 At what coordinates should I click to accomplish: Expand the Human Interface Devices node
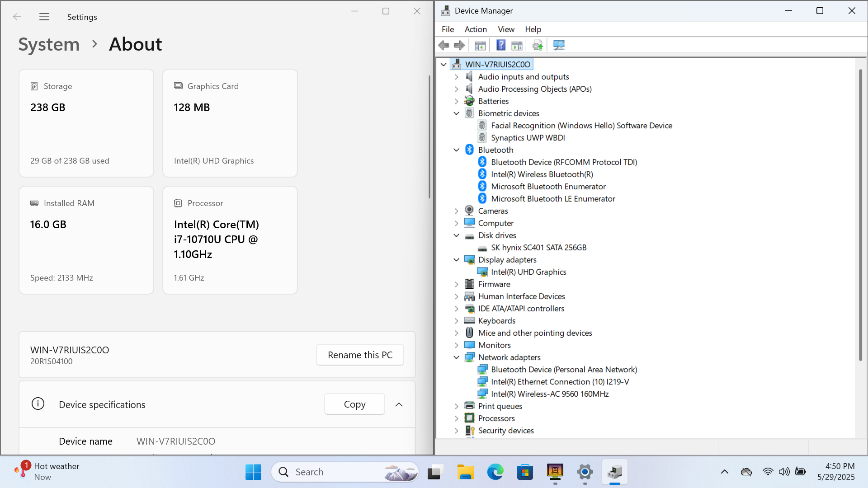click(x=456, y=296)
